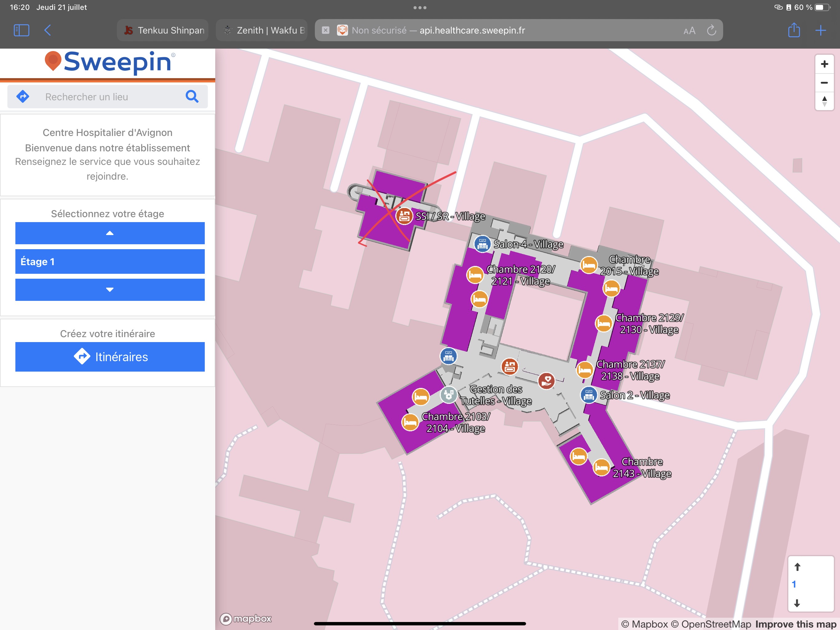The height and width of the screenshot is (630, 840).
Task: Click the Chambre 2143 bed marker
Action: pos(601,467)
